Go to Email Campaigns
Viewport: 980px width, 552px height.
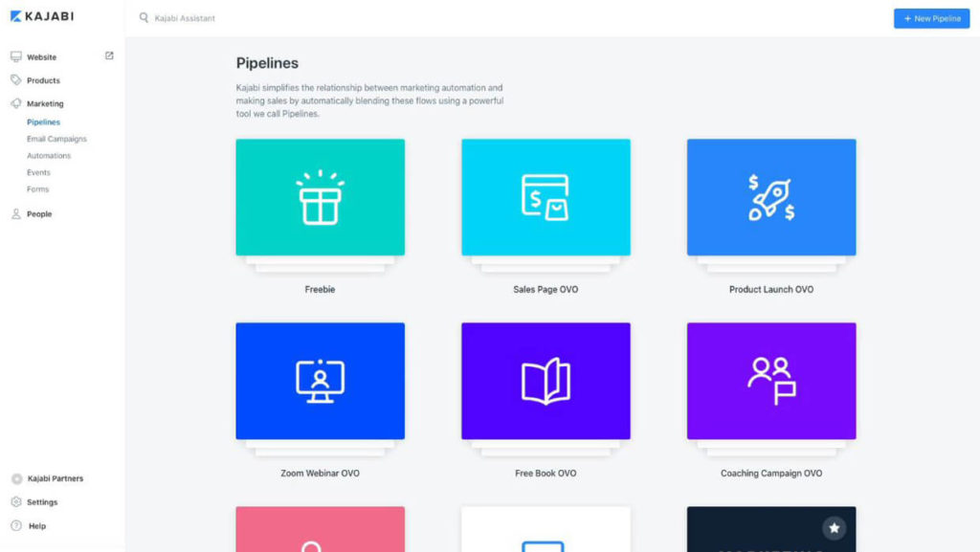(56, 139)
